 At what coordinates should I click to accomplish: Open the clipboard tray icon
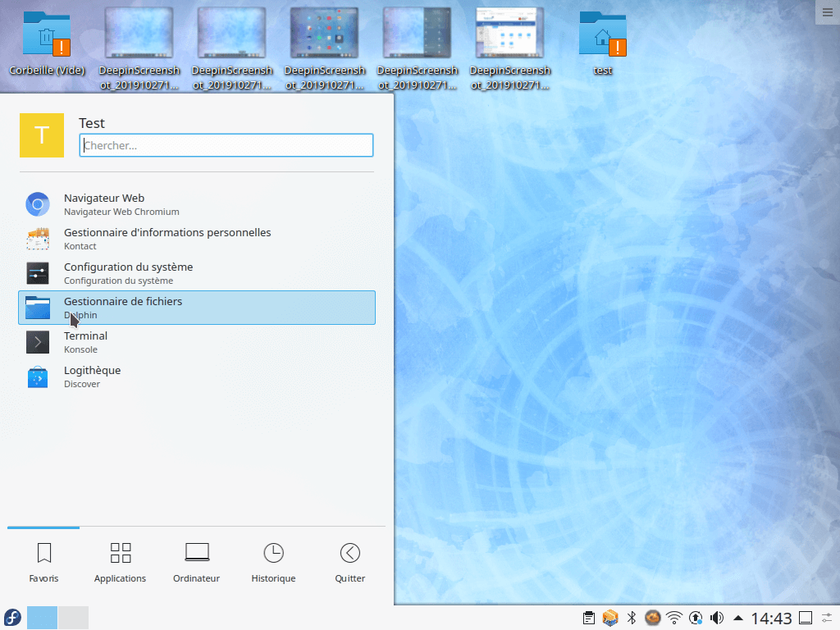[589, 619]
